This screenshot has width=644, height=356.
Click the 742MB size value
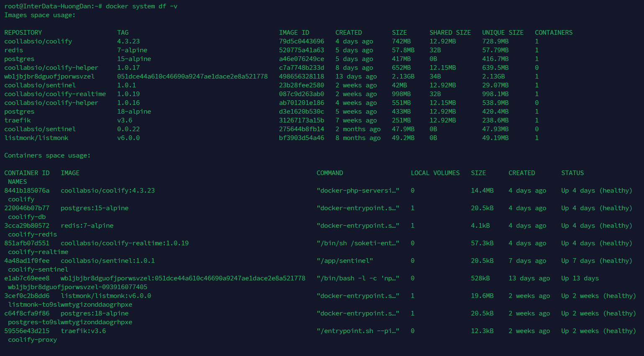pyautogui.click(x=401, y=41)
